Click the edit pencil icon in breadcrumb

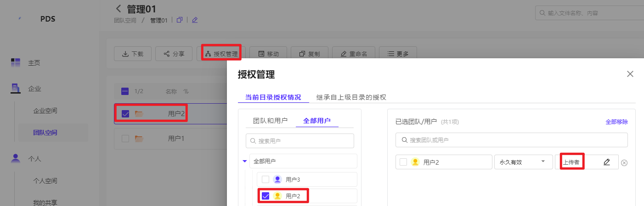(195, 20)
